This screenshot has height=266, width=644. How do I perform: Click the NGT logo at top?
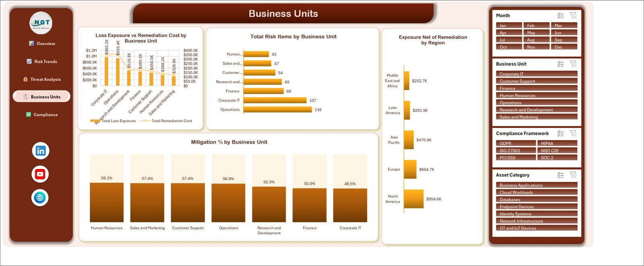coord(41,23)
